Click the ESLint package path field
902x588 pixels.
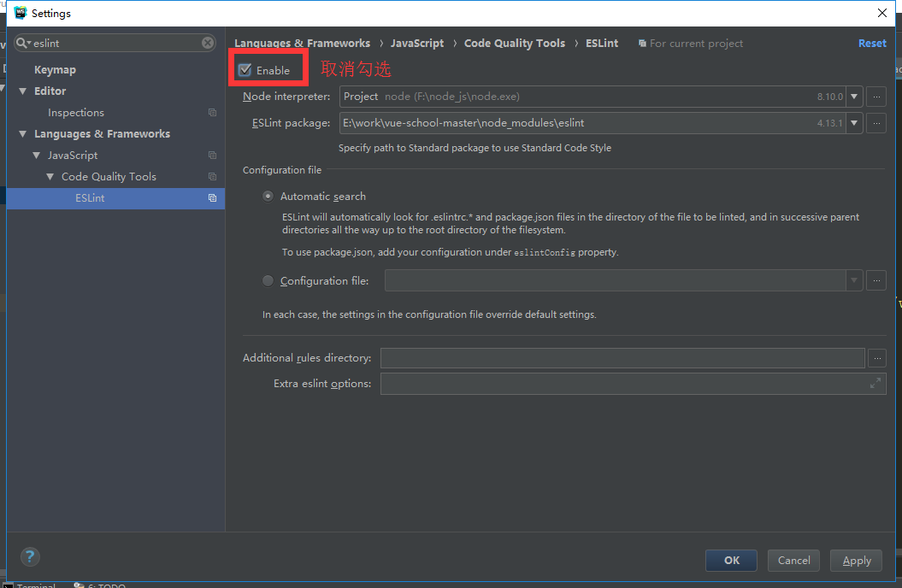[592, 123]
